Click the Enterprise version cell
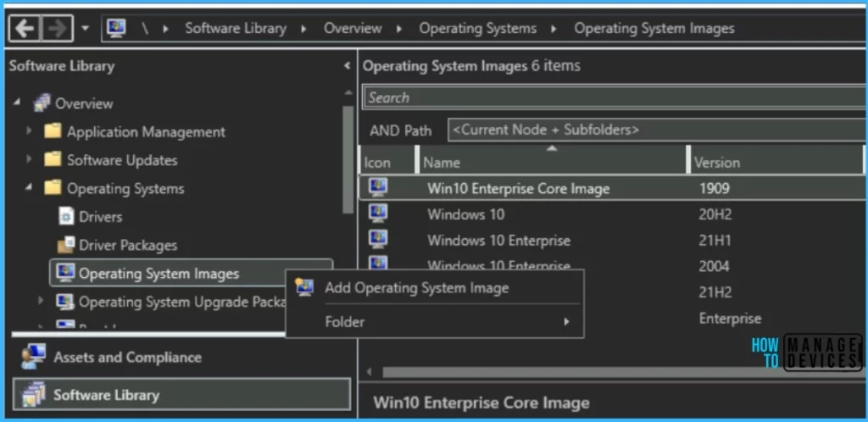This screenshot has width=868, height=422. [730, 319]
